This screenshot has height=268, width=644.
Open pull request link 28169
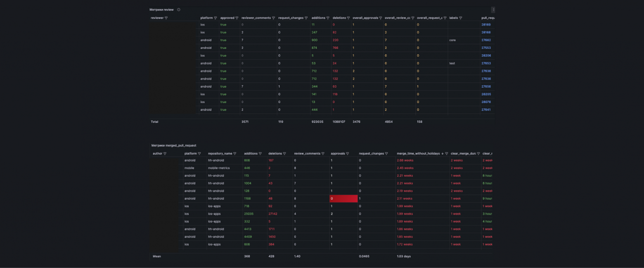[x=486, y=24]
